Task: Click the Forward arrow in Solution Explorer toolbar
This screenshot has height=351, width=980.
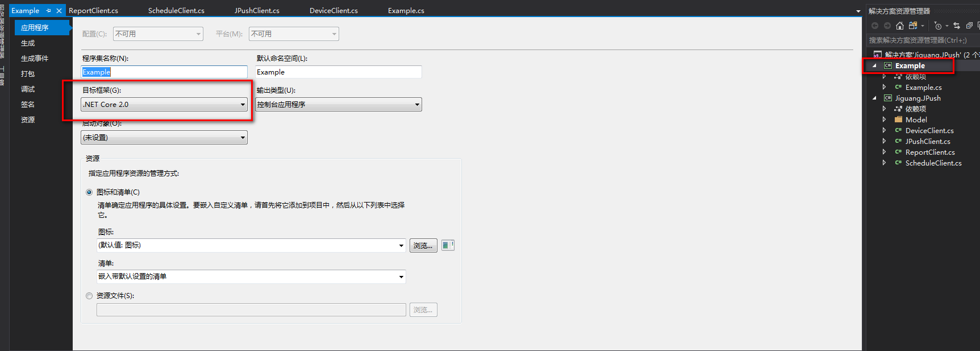Action: click(887, 26)
